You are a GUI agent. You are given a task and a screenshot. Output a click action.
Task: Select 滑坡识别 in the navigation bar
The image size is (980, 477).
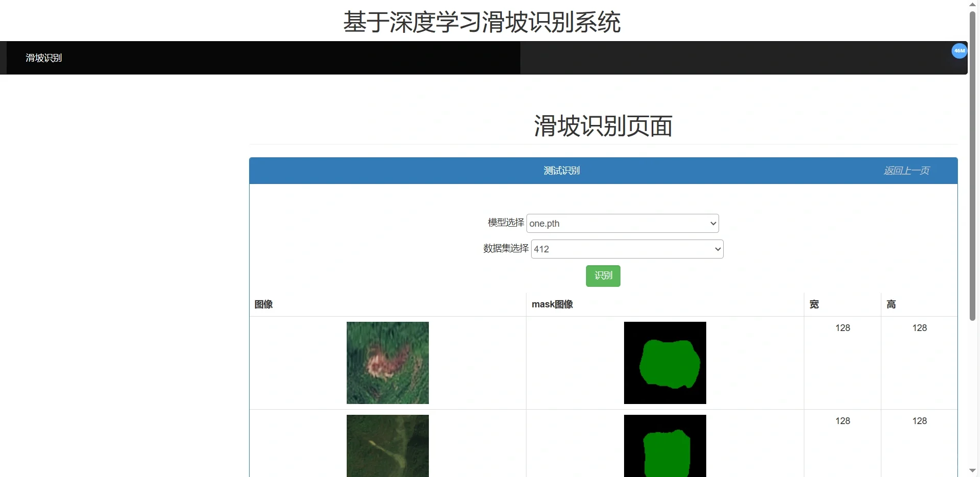point(43,58)
